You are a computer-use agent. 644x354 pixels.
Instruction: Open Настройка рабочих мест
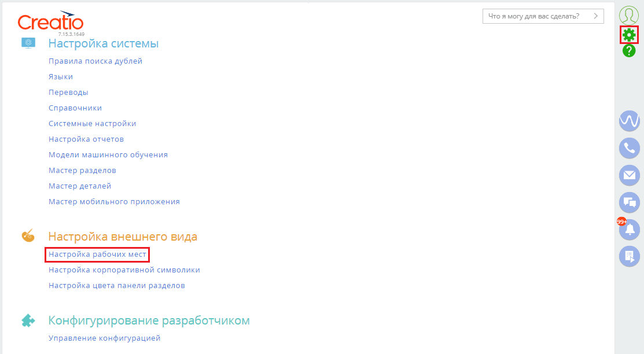coord(97,254)
